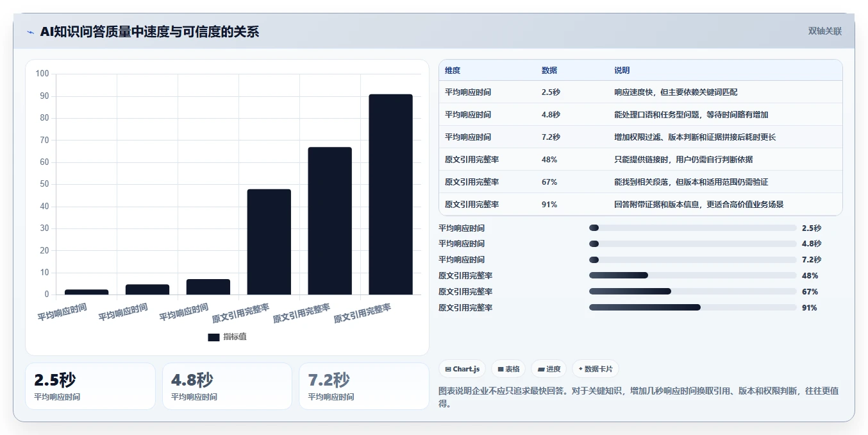868x435 pixels.
Task: Click the description 只能提供链接时，用户仍需自行判断依据
Action: (x=683, y=160)
